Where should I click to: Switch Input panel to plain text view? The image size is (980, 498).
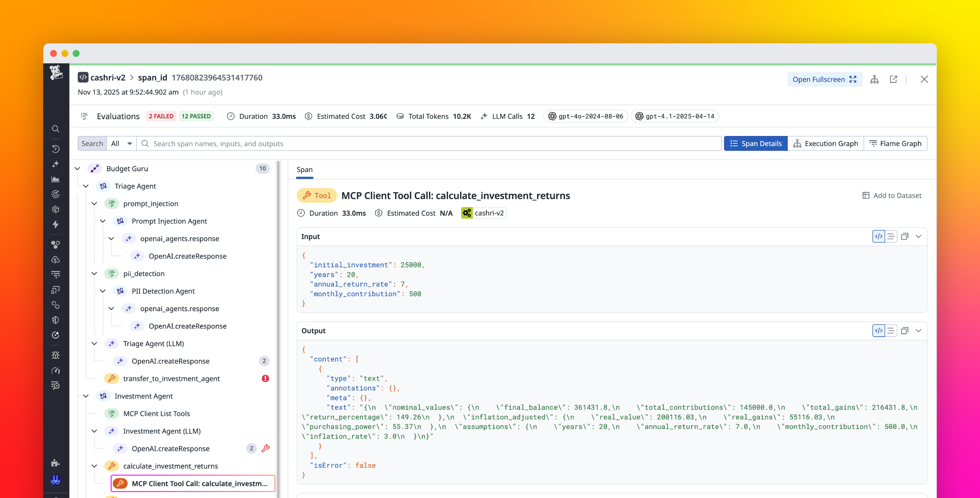891,236
